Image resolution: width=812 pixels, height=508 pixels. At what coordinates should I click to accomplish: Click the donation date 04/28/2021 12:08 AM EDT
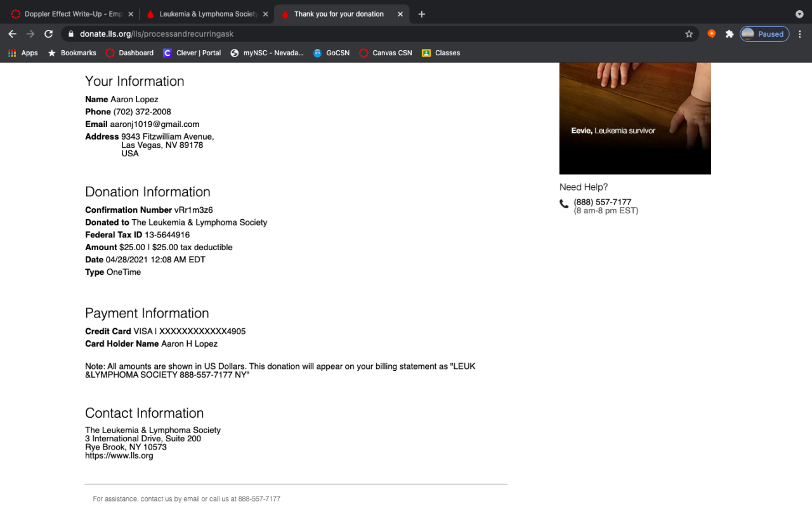pyautogui.click(x=155, y=260)
